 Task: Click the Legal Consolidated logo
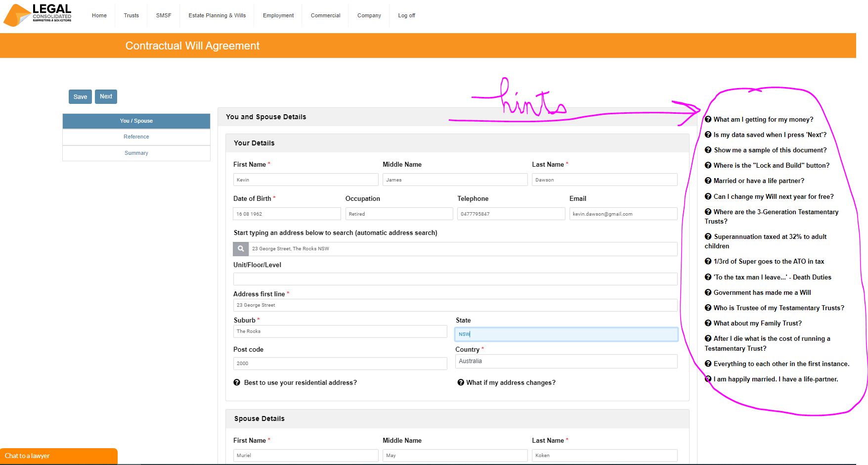click(x=38, y=15)
